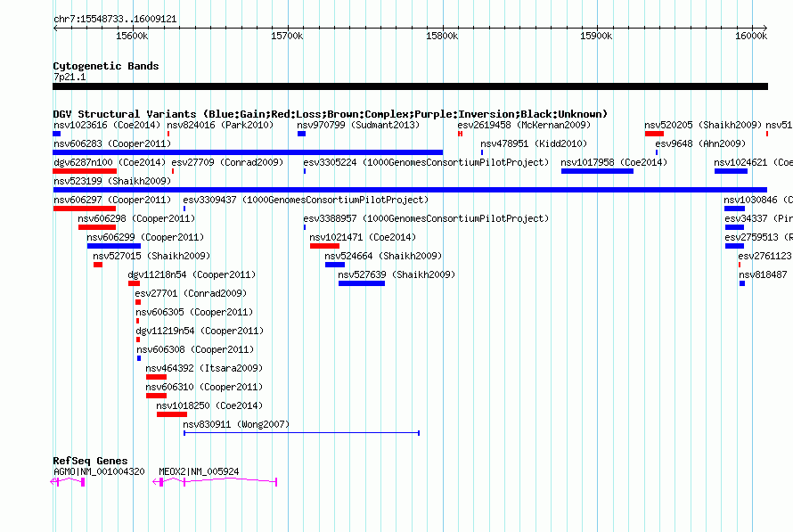
Task: Select the nsv527015 (Shaikh2009) label
Action: coord(151,256)
